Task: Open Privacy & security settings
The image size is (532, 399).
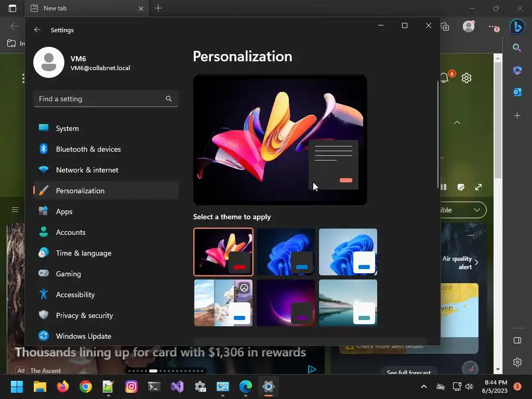Action: pyautogui.click(x=106, y=315)
